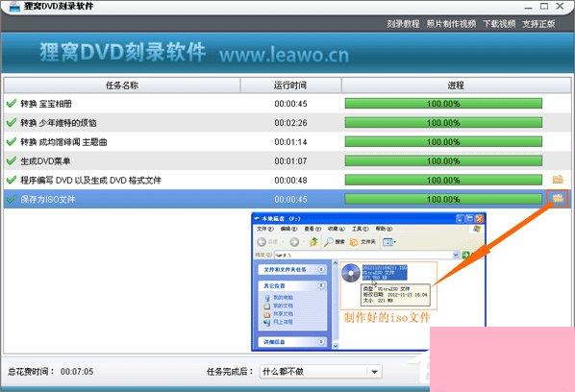The image size is (575, 392).
Task: Click the total time value 00:07:05
Action: [x=77, y=372]
